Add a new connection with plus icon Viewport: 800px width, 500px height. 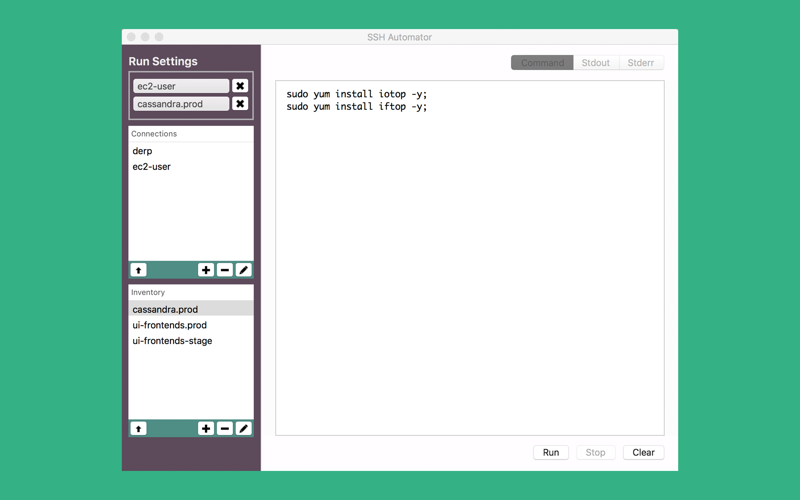tap(206, 270)
